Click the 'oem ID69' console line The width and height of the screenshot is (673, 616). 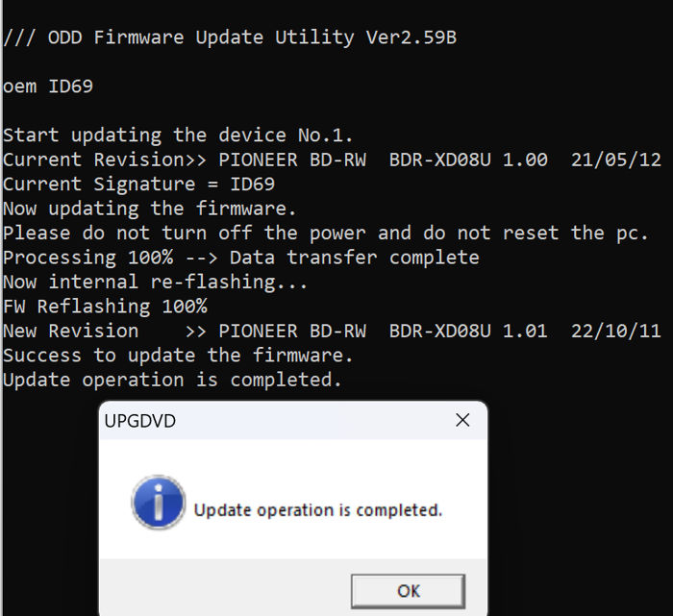(x=48, y=86)
